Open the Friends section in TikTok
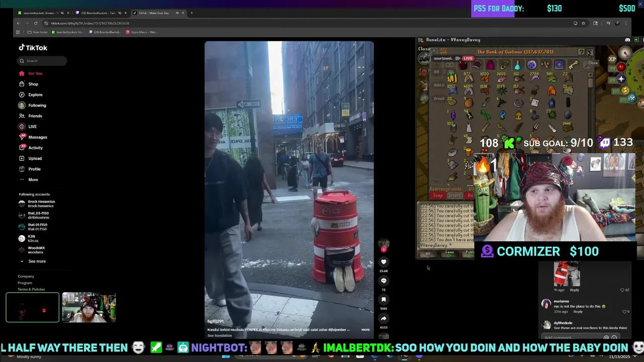This screenshot has width=644, height=362. [x=31, y=116]
